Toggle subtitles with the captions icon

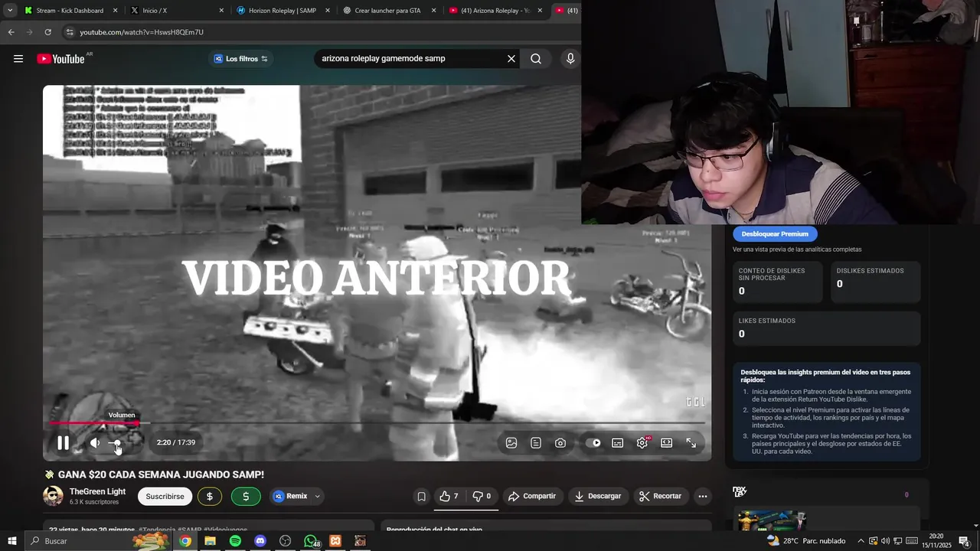pyautogui.click(x=617, y=442)
